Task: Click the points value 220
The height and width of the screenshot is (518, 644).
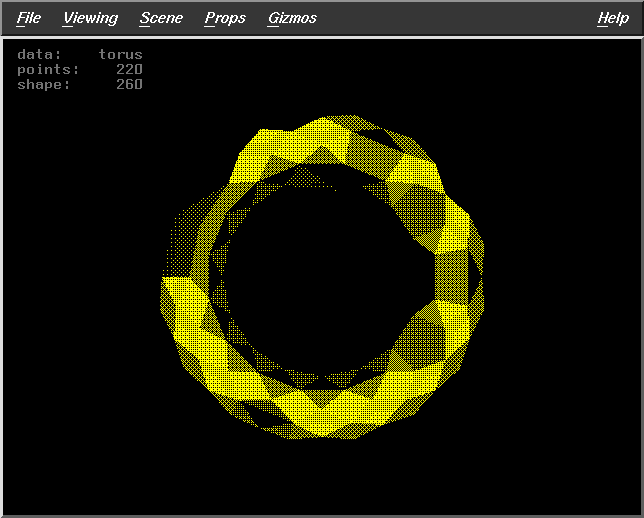Action: coord(129,69)
